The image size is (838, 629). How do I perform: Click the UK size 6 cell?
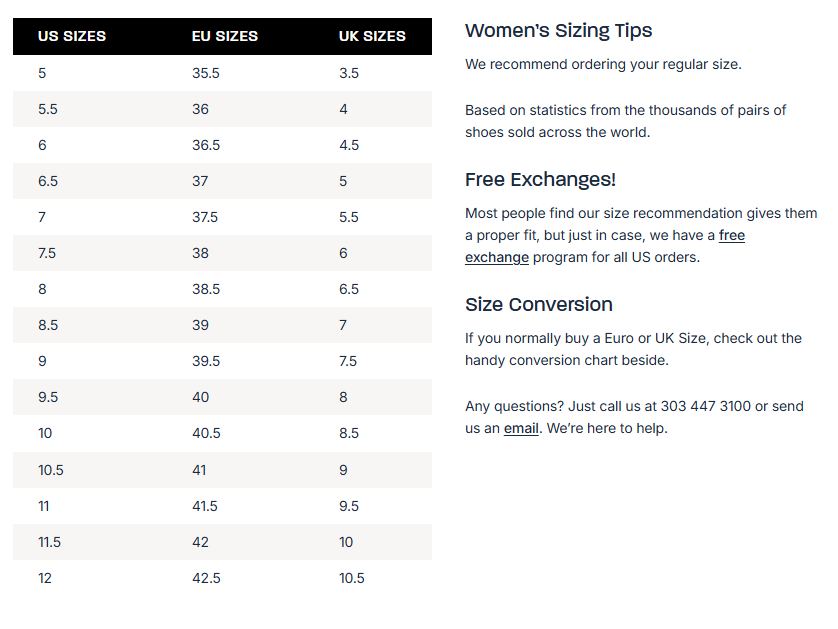[x=343, y=253]
